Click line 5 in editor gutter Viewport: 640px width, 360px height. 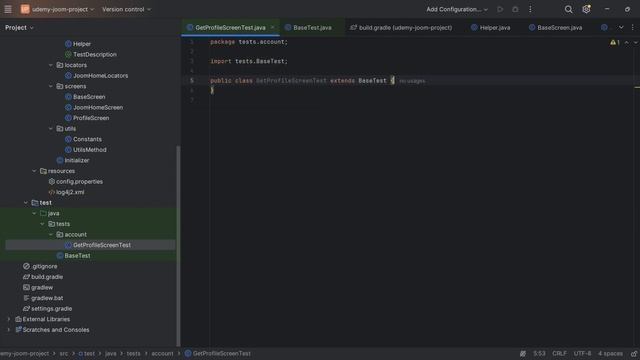pos(192,80)
